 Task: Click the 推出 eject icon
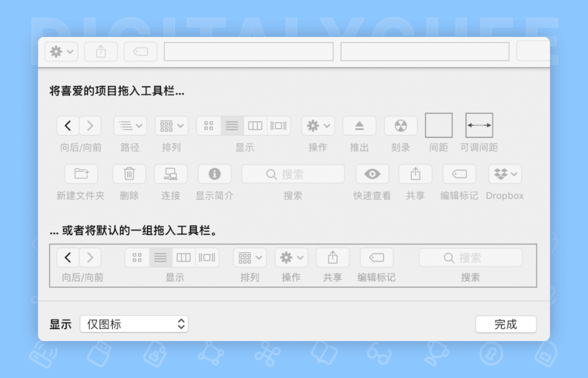click(x=359, y=126)
